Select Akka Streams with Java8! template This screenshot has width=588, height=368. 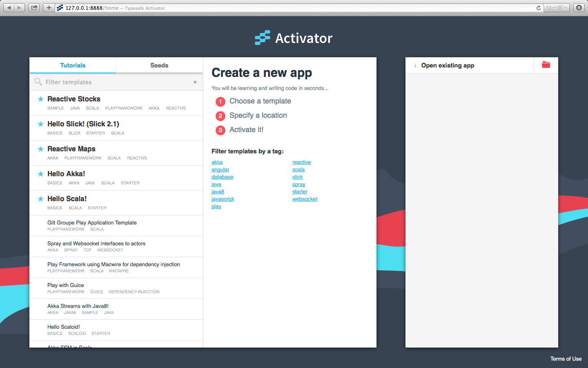[x=116, y=309]
